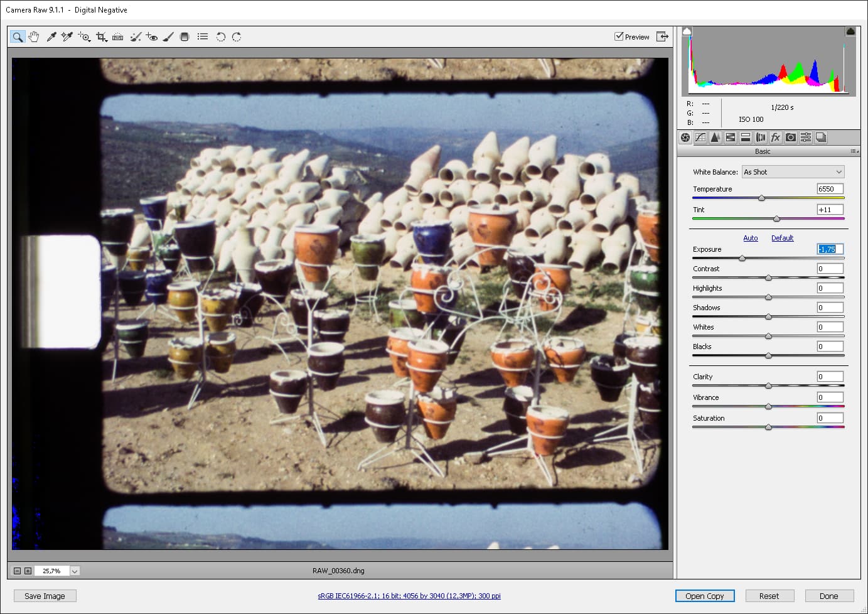868x614 pixels.
Task: Click the Tint slider handle
Action: (x=776, y=219)
